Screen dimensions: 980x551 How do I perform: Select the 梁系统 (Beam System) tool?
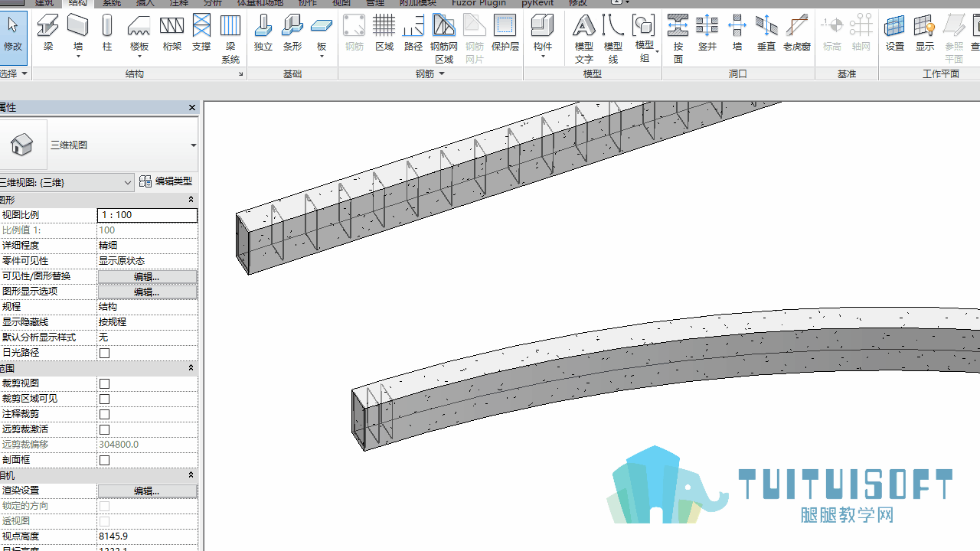pyautogui.click(x=230, y=38)
